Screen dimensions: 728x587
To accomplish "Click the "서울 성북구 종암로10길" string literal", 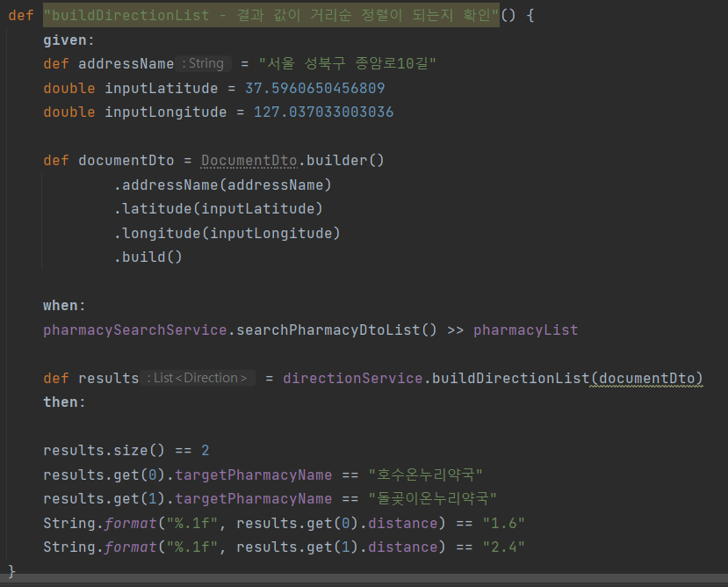I will [347, 63].
